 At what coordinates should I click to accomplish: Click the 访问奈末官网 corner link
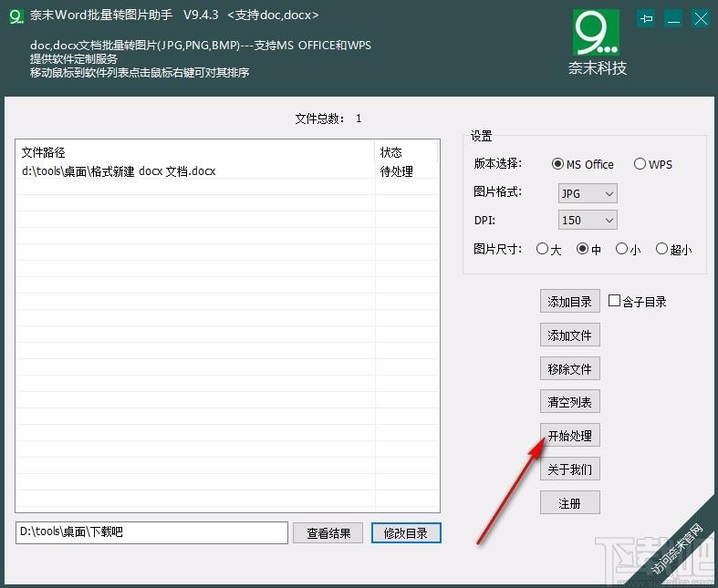[x=677, y=549]
